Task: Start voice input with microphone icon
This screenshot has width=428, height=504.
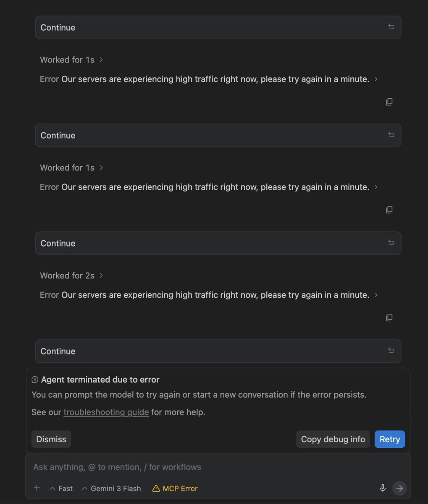Action: pos(383,488)
